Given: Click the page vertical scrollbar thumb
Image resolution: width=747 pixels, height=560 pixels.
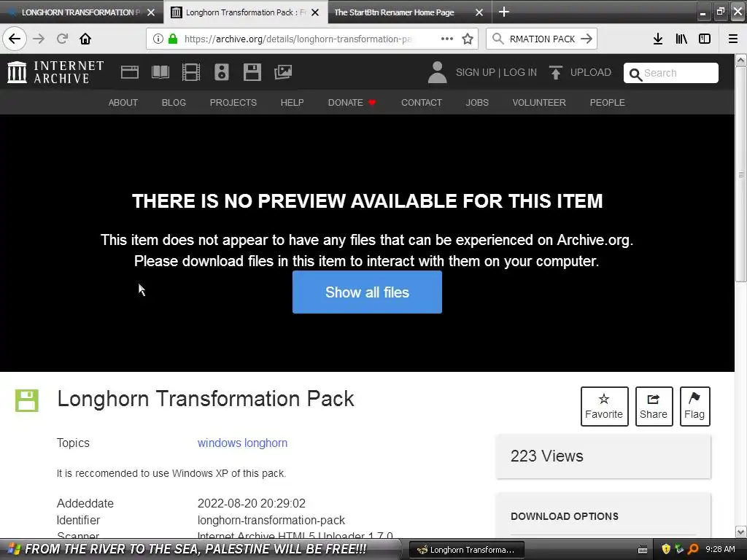Looking at the screenshot, I should point(741,174).
